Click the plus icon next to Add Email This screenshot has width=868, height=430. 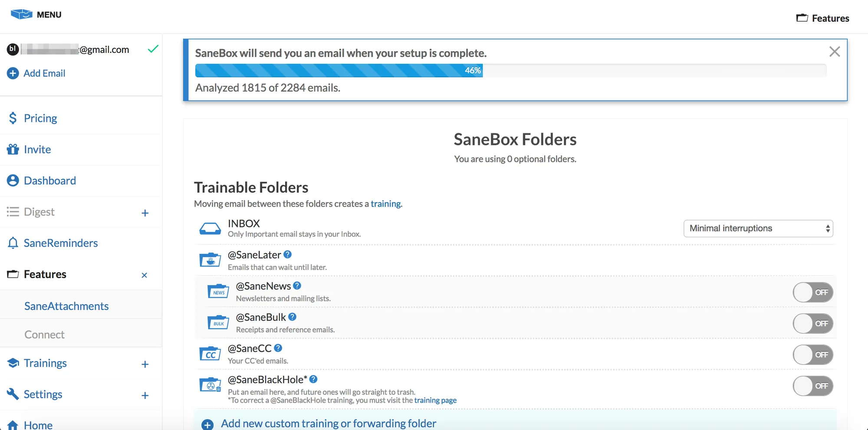(13, 73)
